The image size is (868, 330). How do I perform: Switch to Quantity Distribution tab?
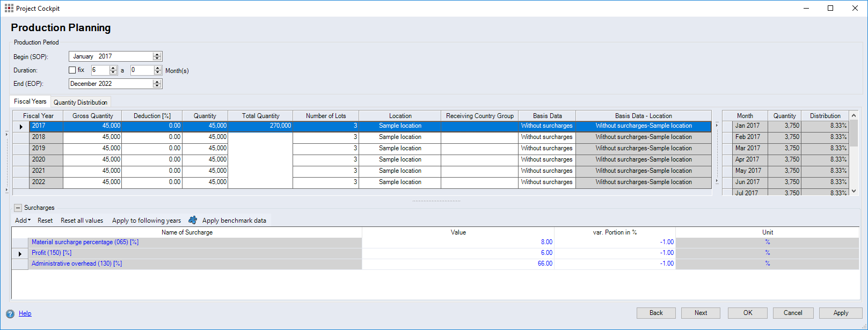[x=81, y=102]
